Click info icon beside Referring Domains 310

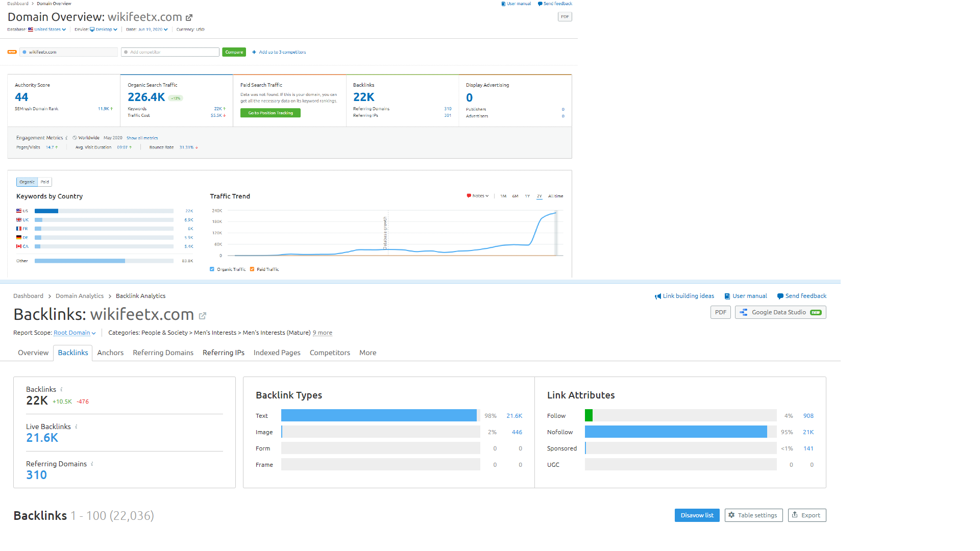92,464
